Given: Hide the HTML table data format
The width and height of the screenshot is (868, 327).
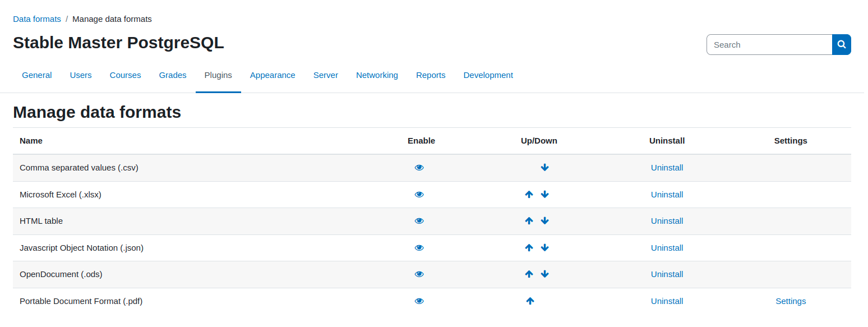Looking at the screenshot, I should coord(419,221).
